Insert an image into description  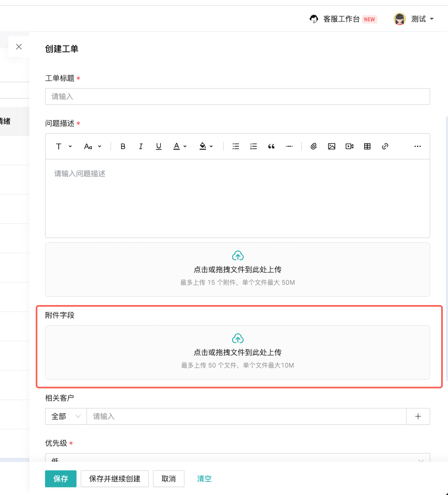coord(332,146)
